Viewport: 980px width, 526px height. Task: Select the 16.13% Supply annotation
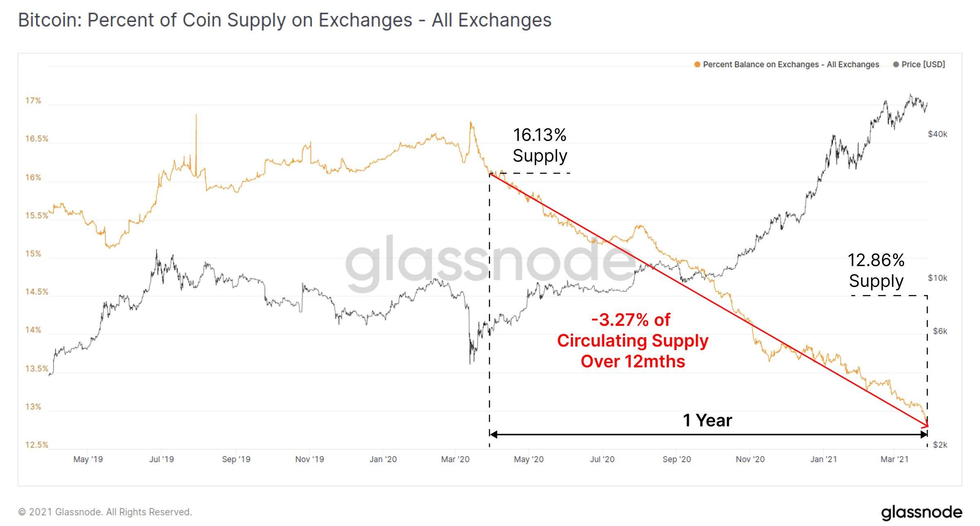540,145
